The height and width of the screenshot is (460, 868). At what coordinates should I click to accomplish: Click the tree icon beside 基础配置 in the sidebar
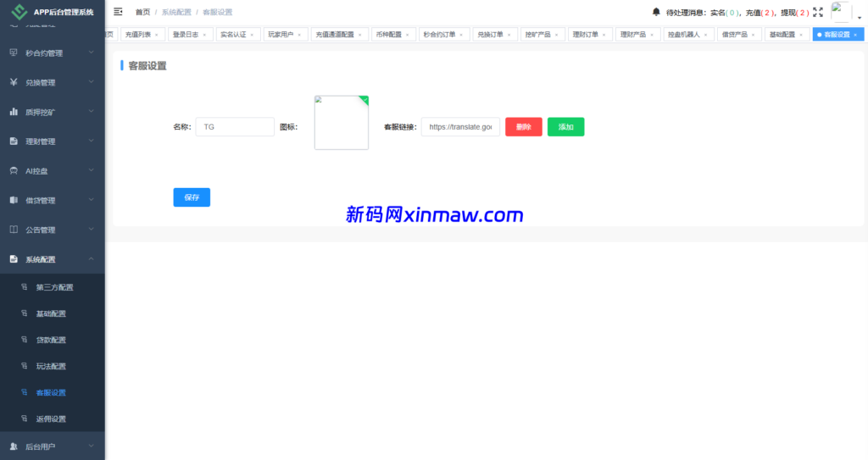point(24,313)
